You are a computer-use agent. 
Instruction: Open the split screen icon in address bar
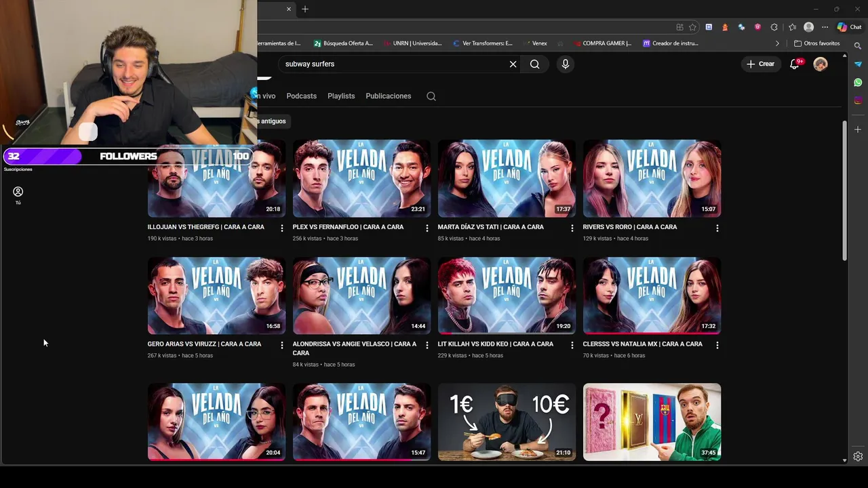click(679, 27)
